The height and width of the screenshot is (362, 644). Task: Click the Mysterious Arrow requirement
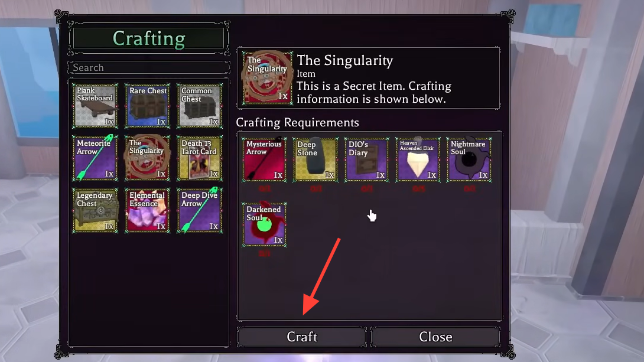coord(264,159)
